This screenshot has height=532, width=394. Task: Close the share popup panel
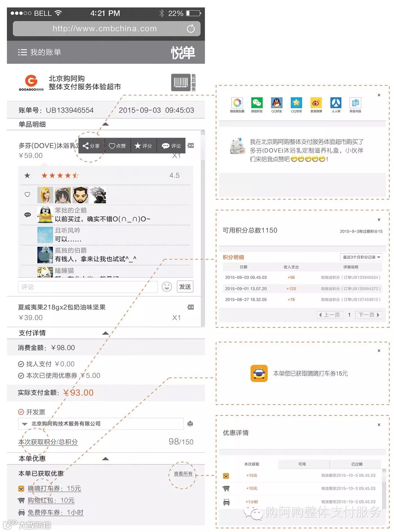coord(379,95)
